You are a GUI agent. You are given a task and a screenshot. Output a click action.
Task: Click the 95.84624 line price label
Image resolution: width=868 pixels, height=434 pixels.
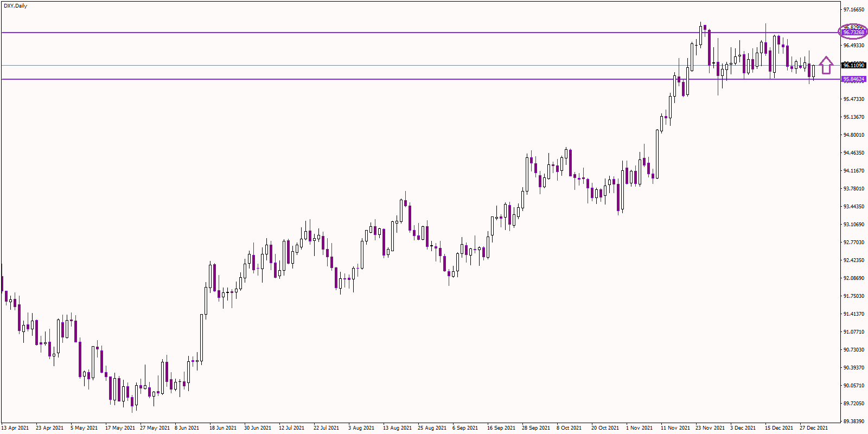click(853, 79)
